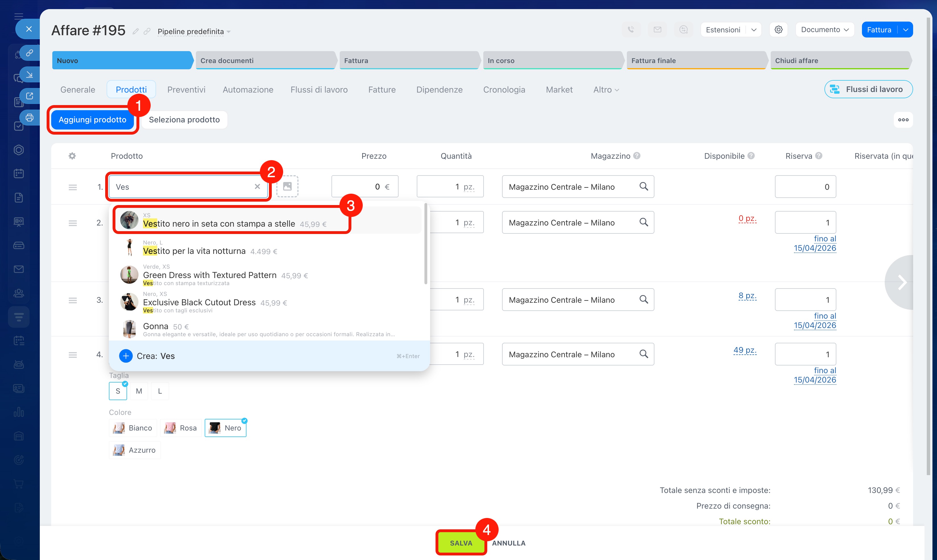Expand the Estensioni dropdown
Image resolution: width=937 pixels, height=560 pixels.
pos(753,30)
